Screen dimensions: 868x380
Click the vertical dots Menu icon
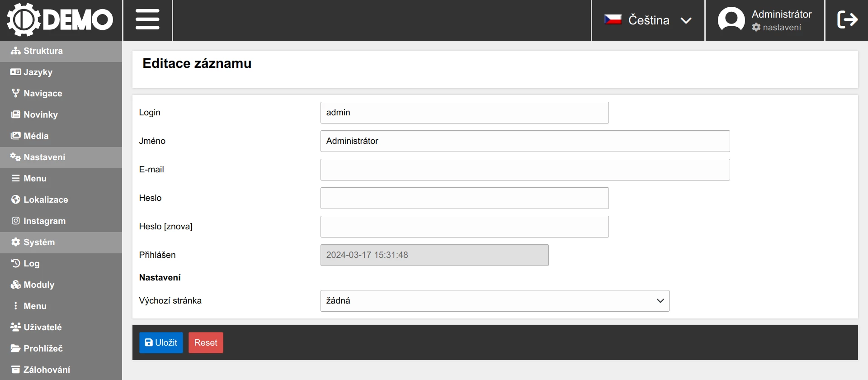click(x=16, y=306)
